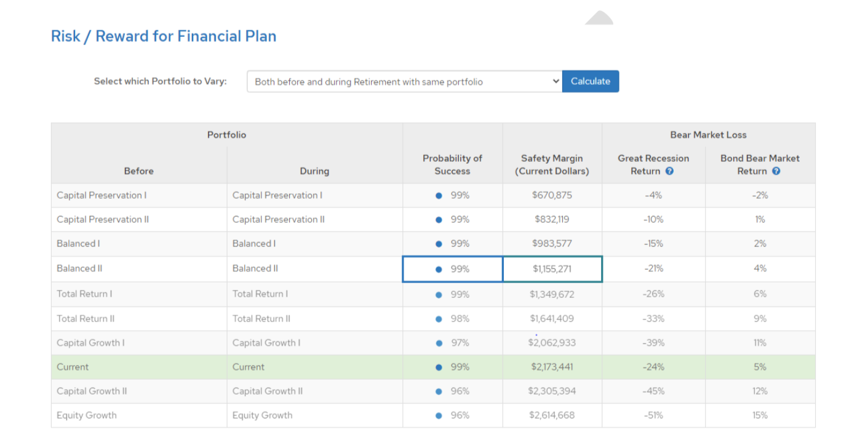Click Total Return I in the Before column
Screen dimensions: 868x437
[84, 294]
